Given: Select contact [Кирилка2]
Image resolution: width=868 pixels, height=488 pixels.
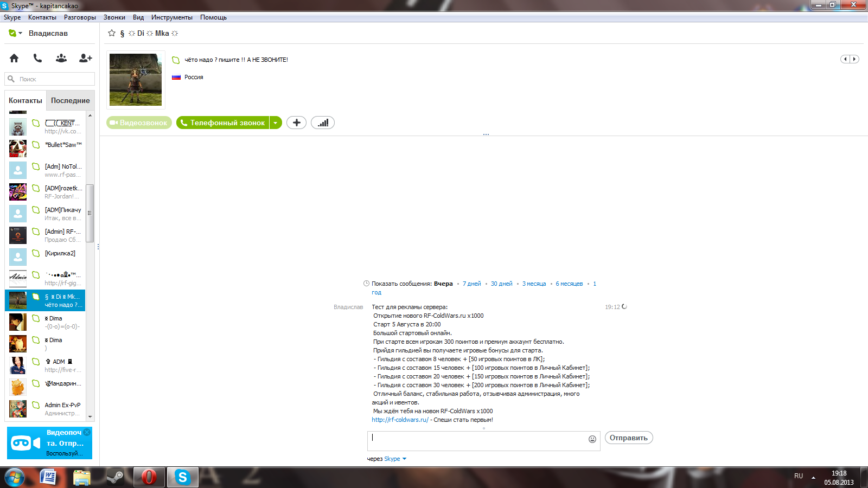Looking at the screenshot, I should [x=46, y=257].
